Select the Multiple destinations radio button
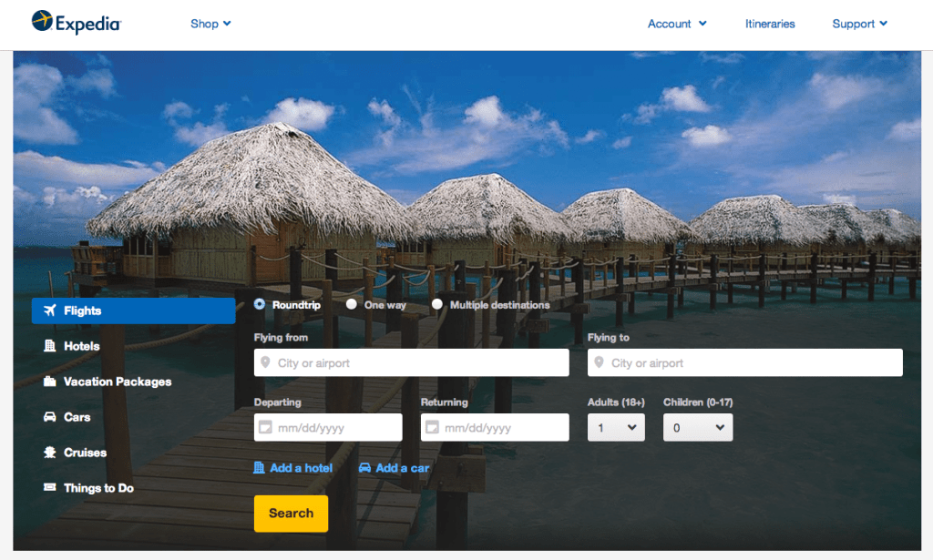Image resolution: width=933 pixels, height=560 pixels. click(x=437, y=304)
